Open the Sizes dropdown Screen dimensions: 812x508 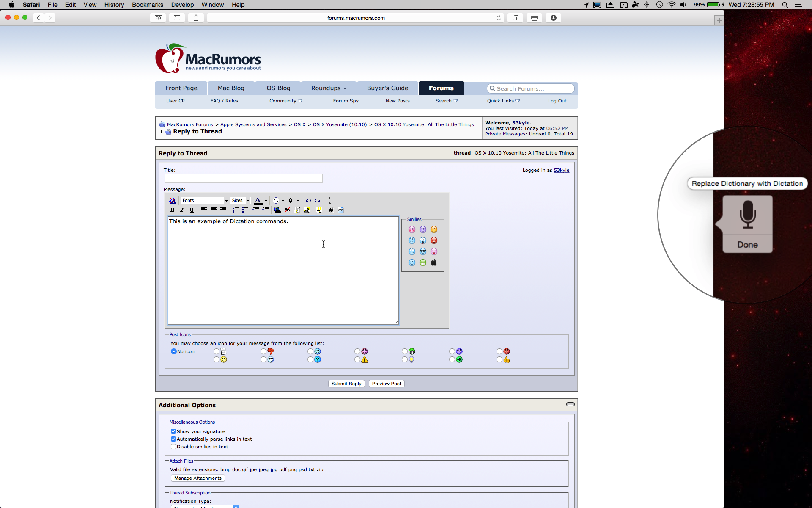click(241, 201)
